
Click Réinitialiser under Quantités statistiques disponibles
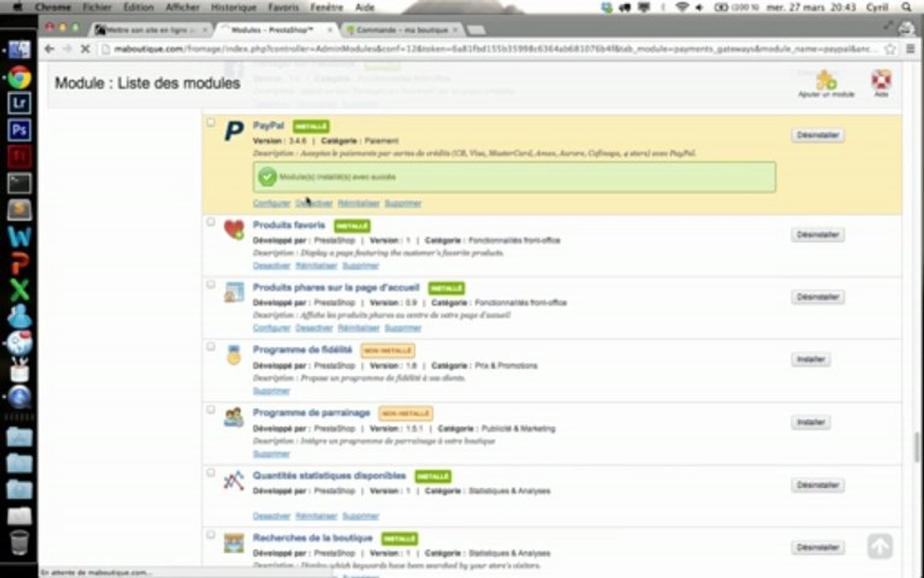(x=317, y=516)
